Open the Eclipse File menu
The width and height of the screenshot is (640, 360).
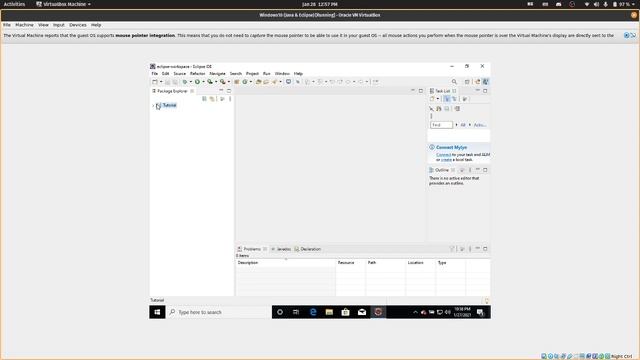pyautogui.click(x=155, y=73)
